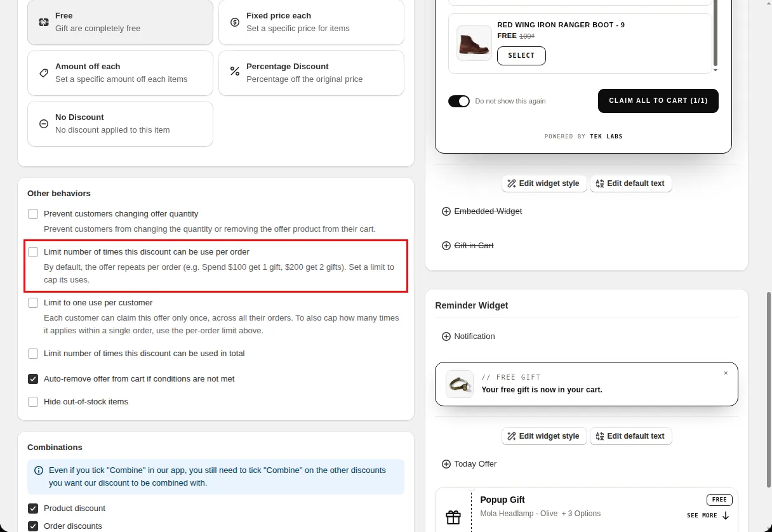Screen dimensions: 772x532
Task: Click the No Discount minus-circle icon
Action: point(44,124)
